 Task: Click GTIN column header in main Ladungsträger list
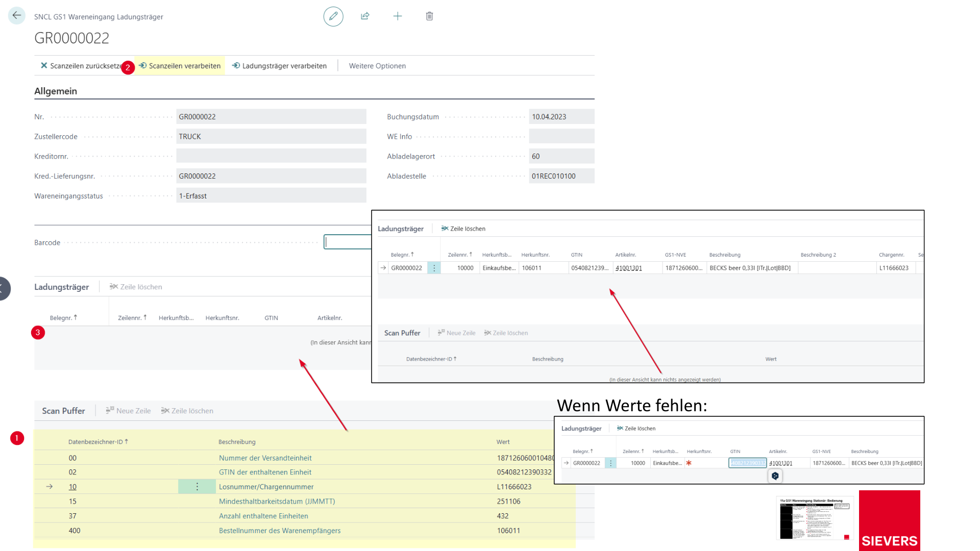271,318
